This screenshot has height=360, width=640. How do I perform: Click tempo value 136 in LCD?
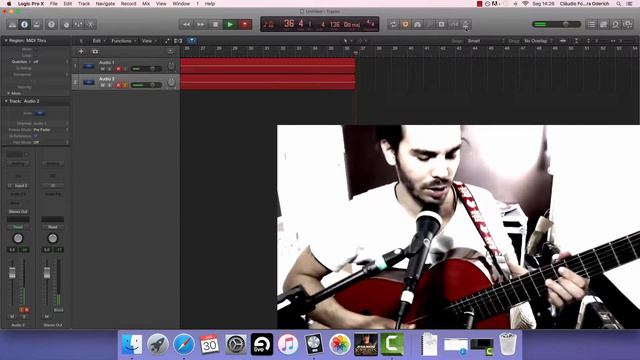point(335,24)
